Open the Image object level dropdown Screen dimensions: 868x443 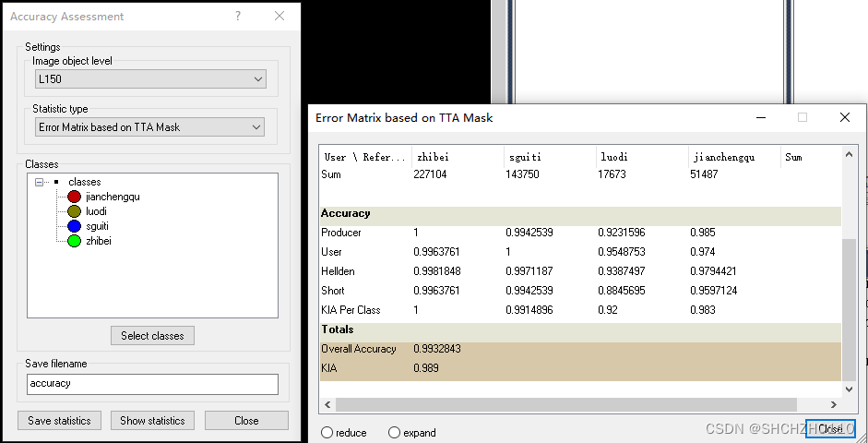click(150, 79)
